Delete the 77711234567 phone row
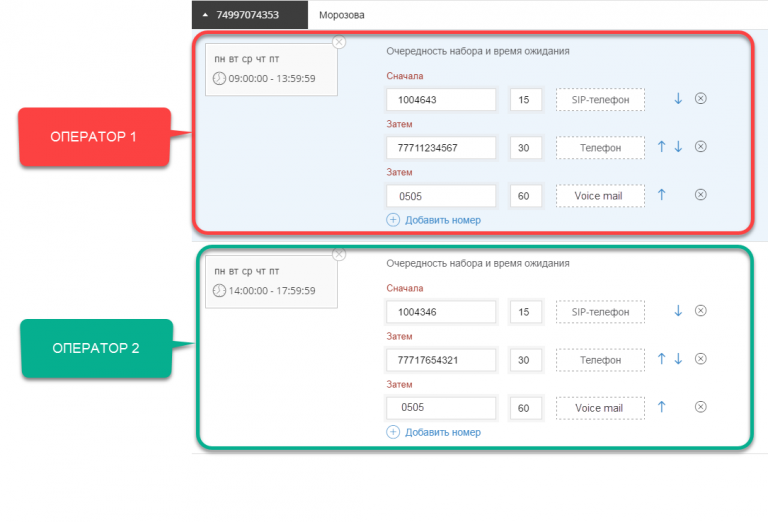 click(701, 147)
